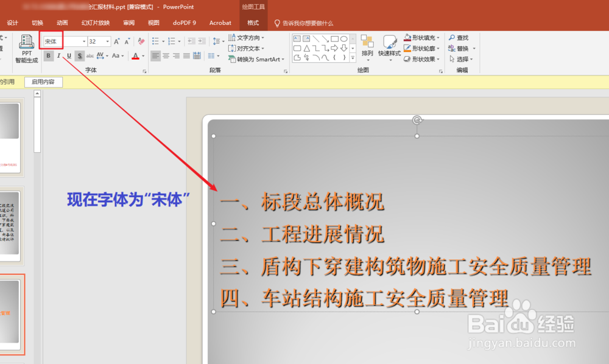Click the oval shape in the shapes gallery

tap(344, 38)
